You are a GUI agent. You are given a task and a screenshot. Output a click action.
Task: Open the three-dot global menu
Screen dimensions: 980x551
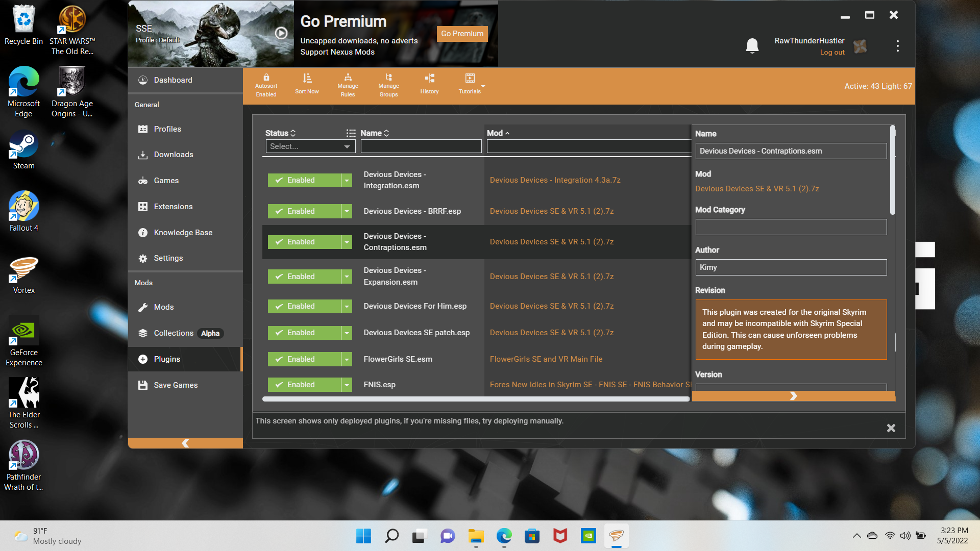tap(897, 46)
